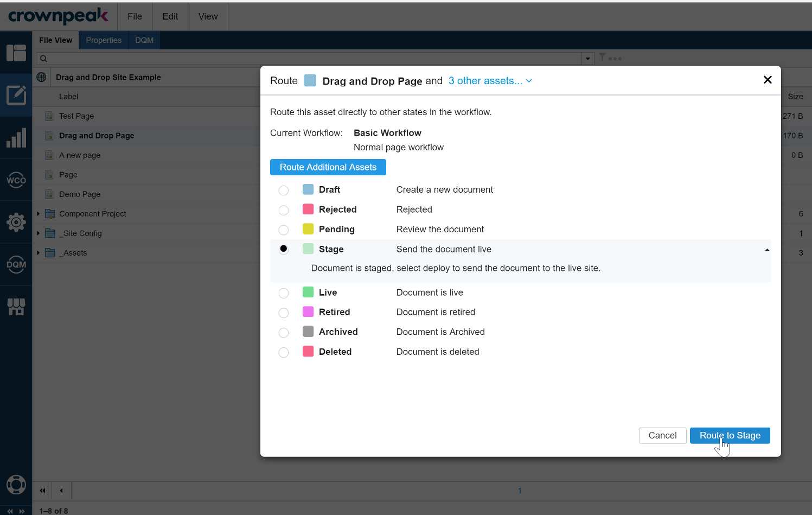Go to first page arrow in pager

click(x=42, y=491)
